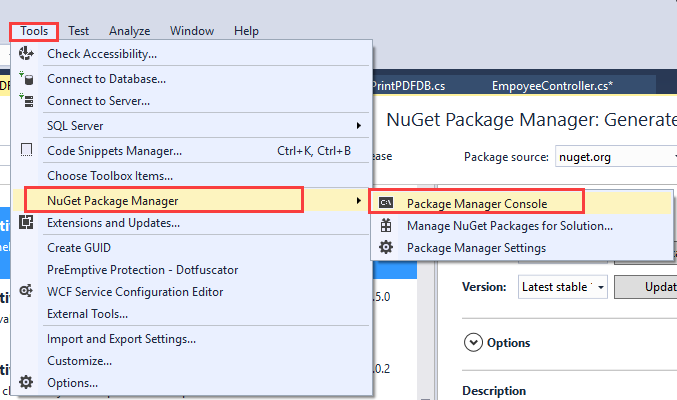This screenshot has width=677, height=400.
Task: Open the Window menu
Action: pyautogui.click(x=192, y=31)
